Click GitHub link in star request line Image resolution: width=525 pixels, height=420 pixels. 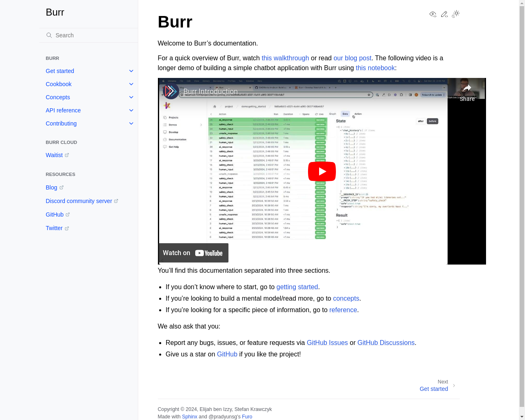tap(227, 354)
